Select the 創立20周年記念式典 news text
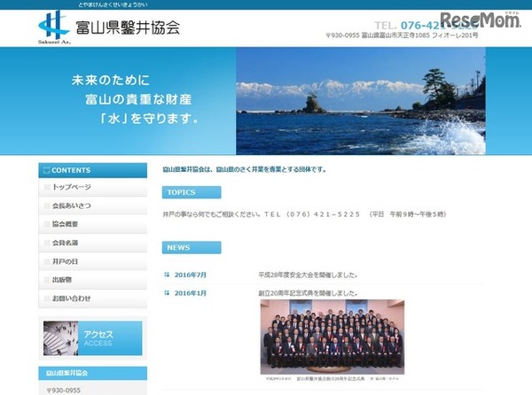Screen dimensions: 532x395 pos(308,293)
